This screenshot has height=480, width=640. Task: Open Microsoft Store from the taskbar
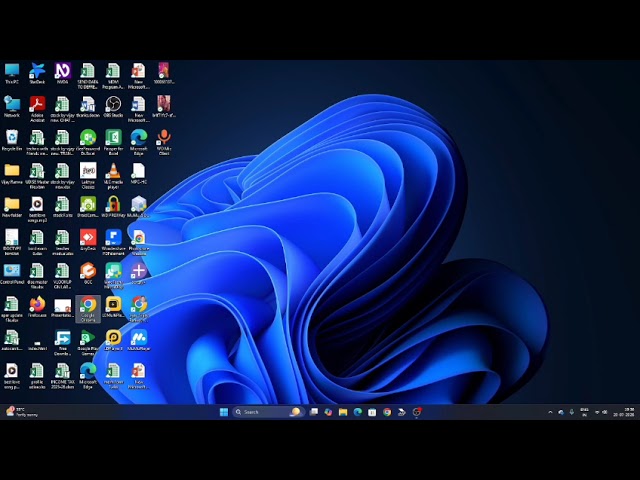pyautogui.click(x=372, y=412)
